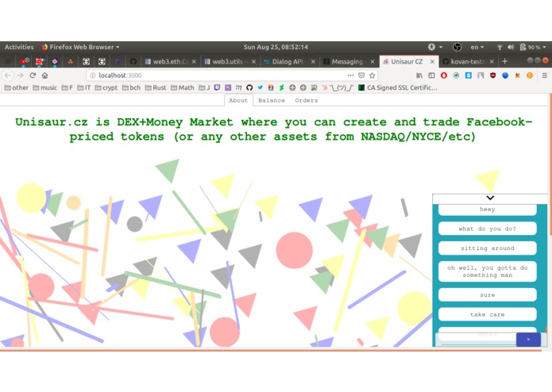Switch to the Balance tab

pos(272,101)
